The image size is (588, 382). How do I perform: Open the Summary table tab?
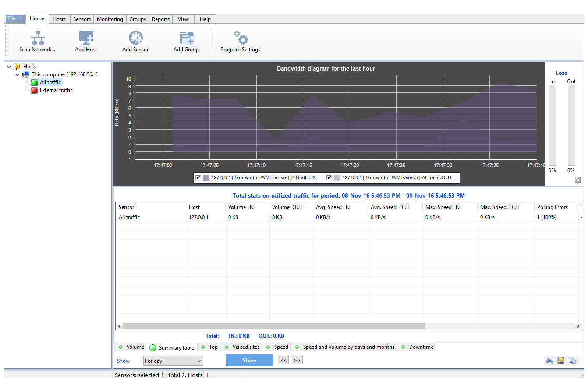[172, 347]
